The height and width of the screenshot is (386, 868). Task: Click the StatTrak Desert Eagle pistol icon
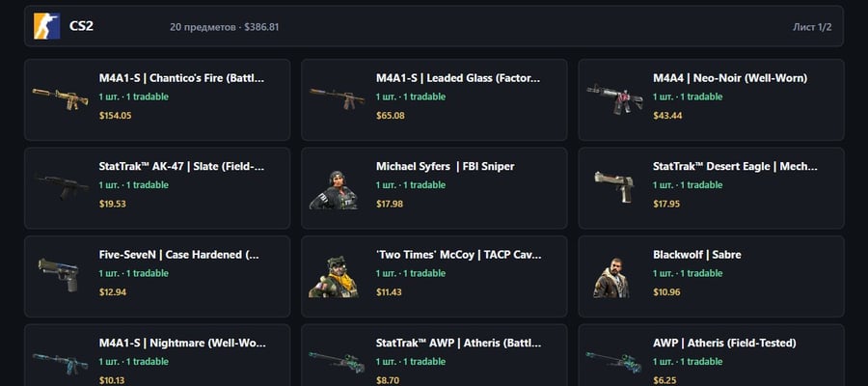click(614, 186)
